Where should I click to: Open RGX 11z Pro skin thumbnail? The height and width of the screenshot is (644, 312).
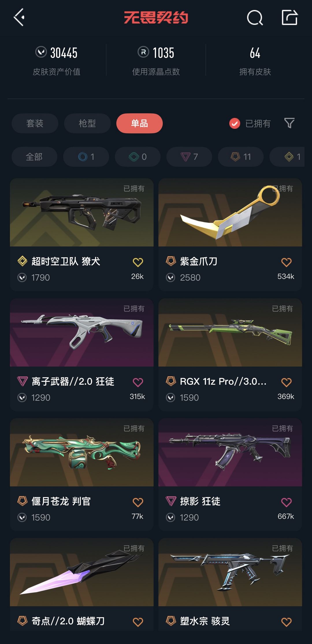230,333
